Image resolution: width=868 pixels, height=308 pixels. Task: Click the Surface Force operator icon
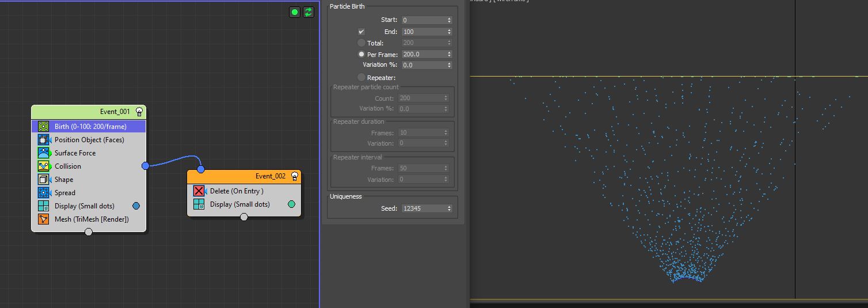(44, 153)
